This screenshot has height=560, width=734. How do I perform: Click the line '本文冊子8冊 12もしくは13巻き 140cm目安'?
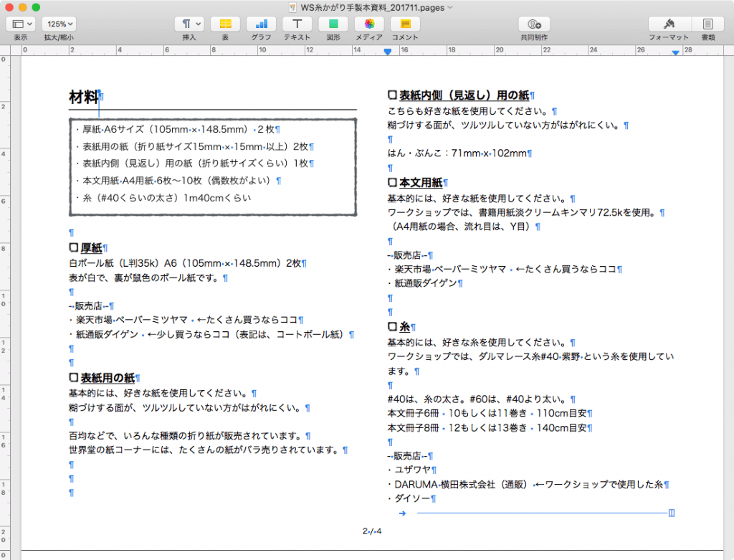point(490,428)
